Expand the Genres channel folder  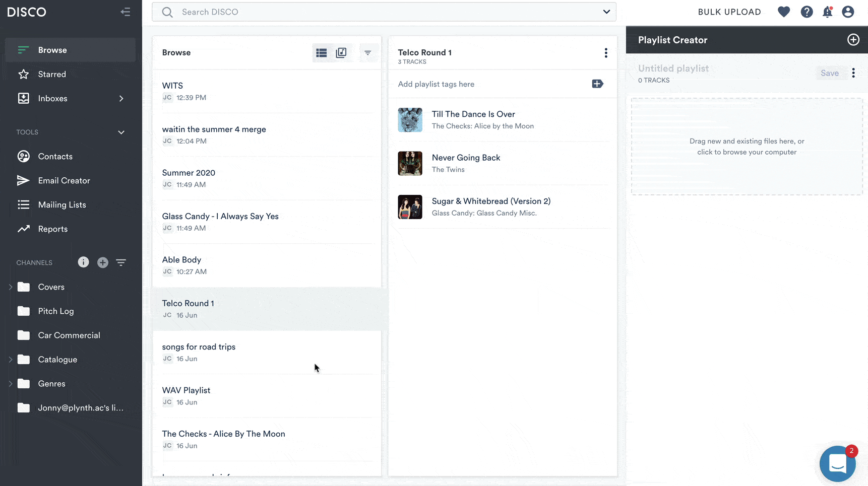coord(10,383)
